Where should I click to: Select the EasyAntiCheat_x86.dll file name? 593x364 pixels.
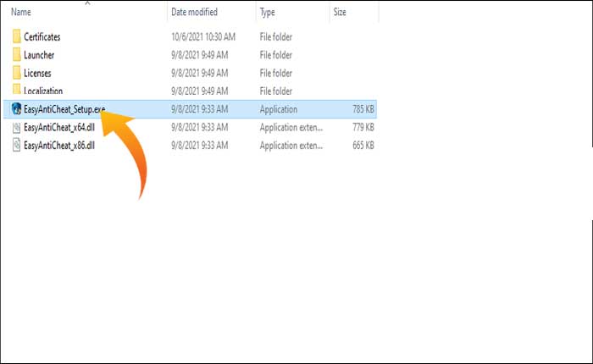click(x=59, y=146)
